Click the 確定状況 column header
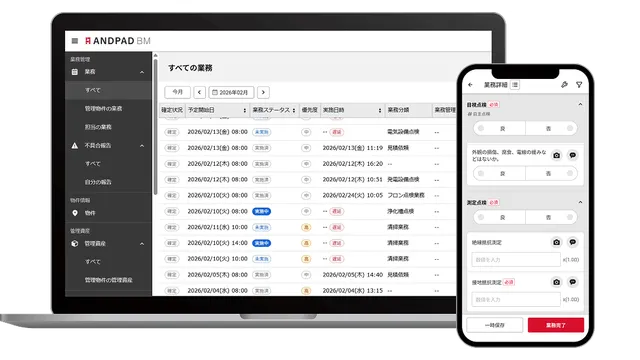The image size is (640, 360). [172, 110]
